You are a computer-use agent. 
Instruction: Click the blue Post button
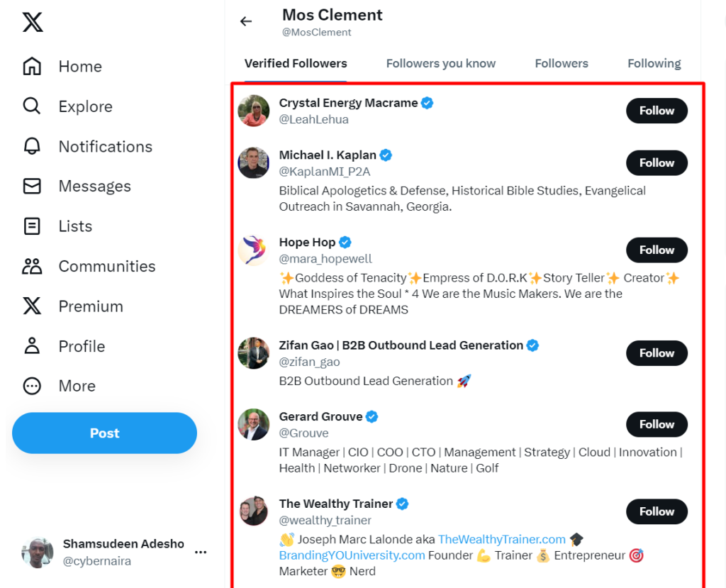pos(104,433)
